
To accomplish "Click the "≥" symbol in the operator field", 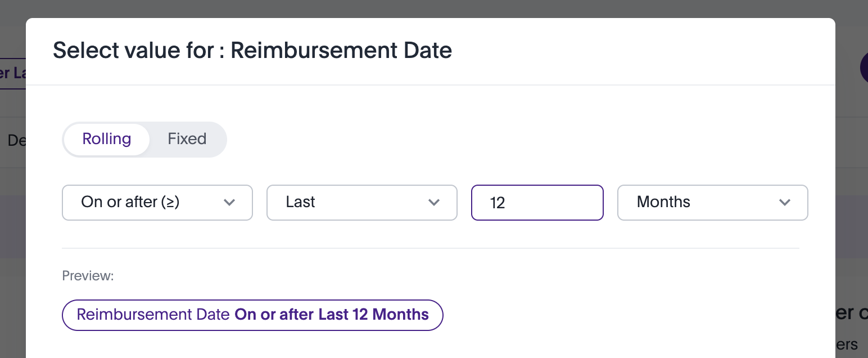I will pyautogui.click(x=168, y=202).
